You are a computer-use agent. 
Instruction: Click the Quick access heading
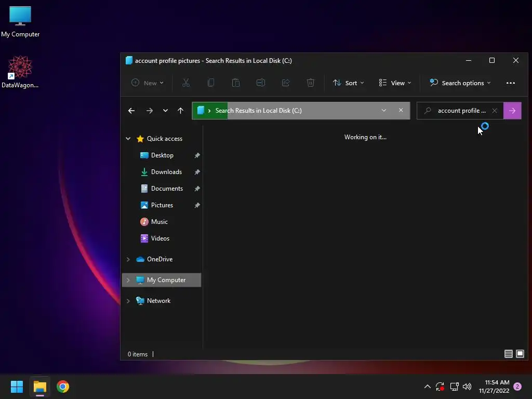click(165, 138)
